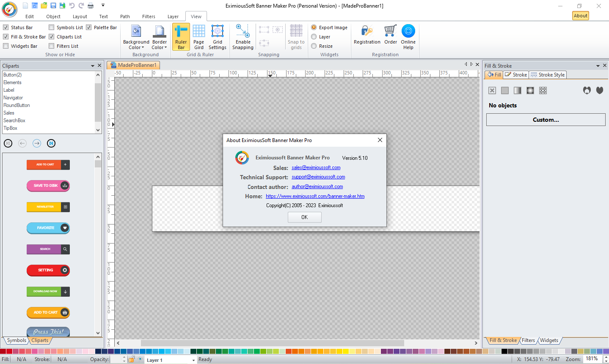Click the support@eximioussoft.com link
Image resolution: width=609 pixels, height=364 pixels.
tap(318, 177)
